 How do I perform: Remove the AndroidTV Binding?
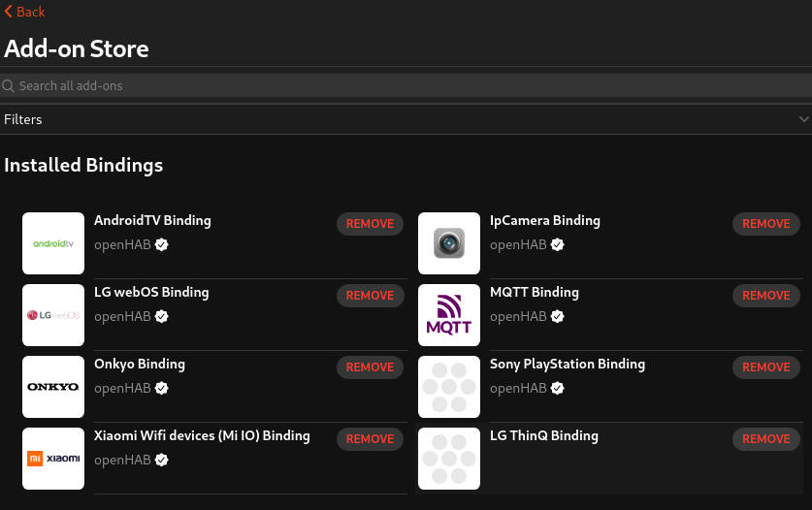click(x=370, y=224)
